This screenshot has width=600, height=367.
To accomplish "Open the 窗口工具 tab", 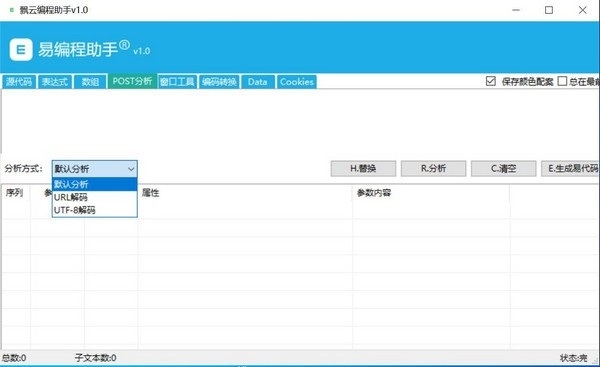I will tap(177, 82).
